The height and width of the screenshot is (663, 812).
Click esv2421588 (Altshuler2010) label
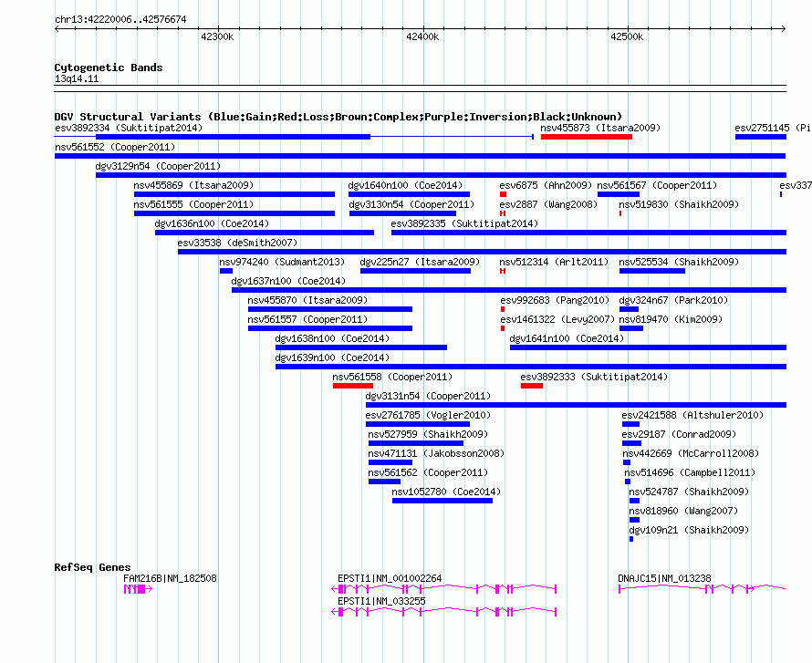pyautogui.click(x=692, y=415)
